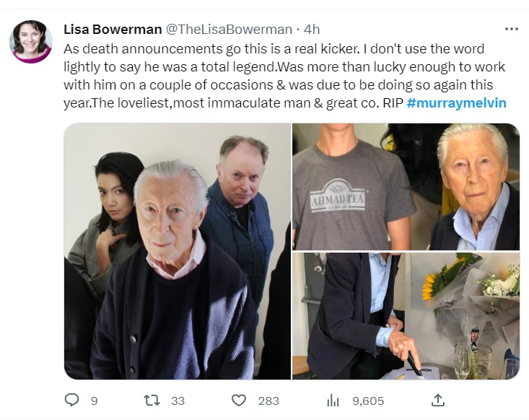Click the Lisa Bowerman display name

coord(112,30)
